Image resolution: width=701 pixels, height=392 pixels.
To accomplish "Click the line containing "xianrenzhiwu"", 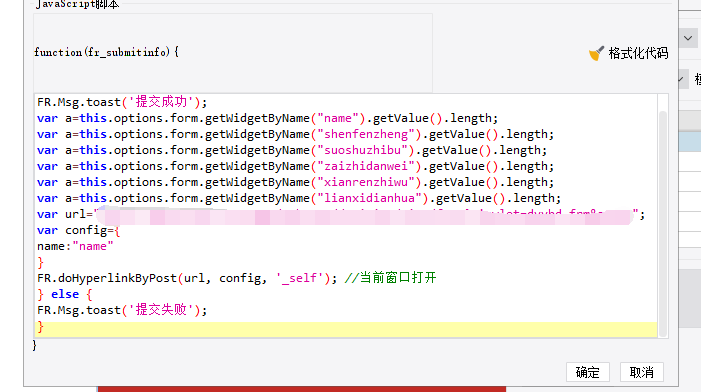I will pos(295,182).
